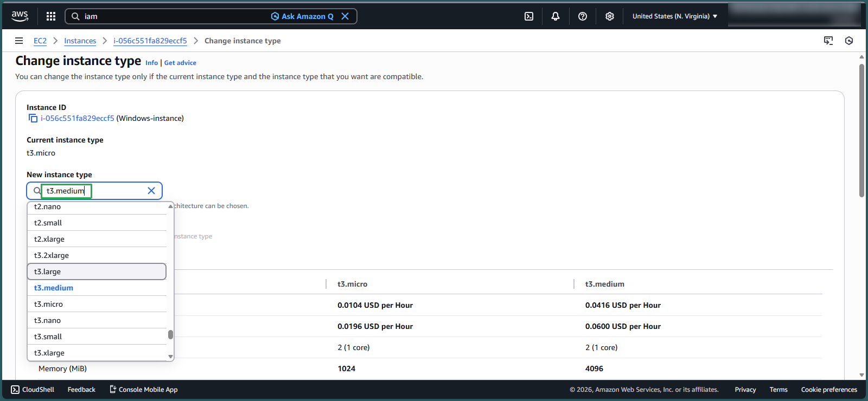The height and width of the screenshot is (401, 868).
Task: Ask Amazon Q from search bar
Action: tap(302, 16)
